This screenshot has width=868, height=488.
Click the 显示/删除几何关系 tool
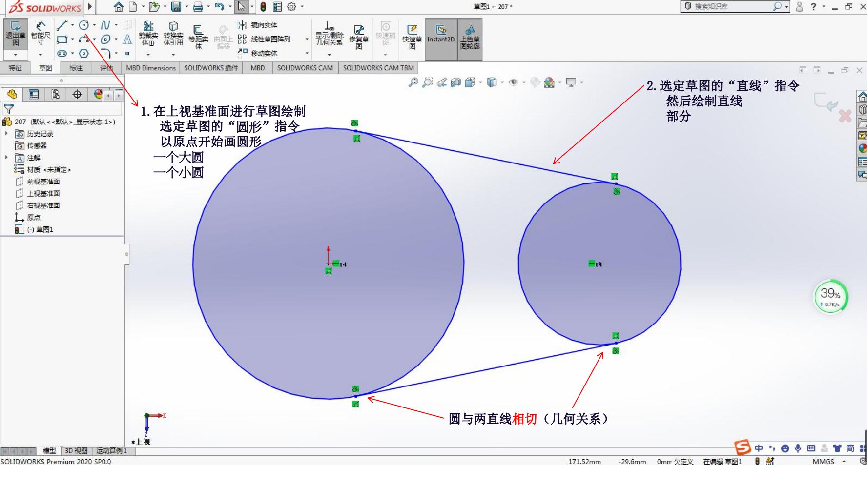(x=330, y=34)
